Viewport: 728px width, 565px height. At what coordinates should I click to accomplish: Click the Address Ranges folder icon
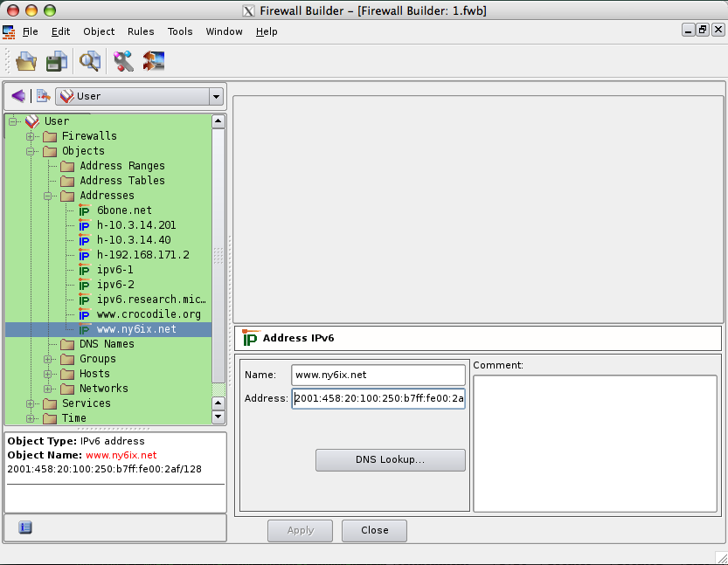[x=67, y=166]
